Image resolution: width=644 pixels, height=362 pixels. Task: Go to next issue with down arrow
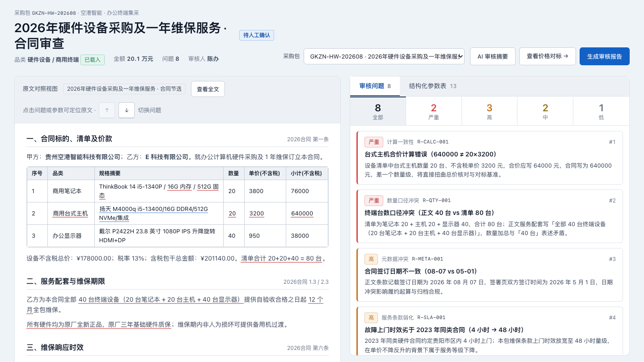(x=127, y=110)
